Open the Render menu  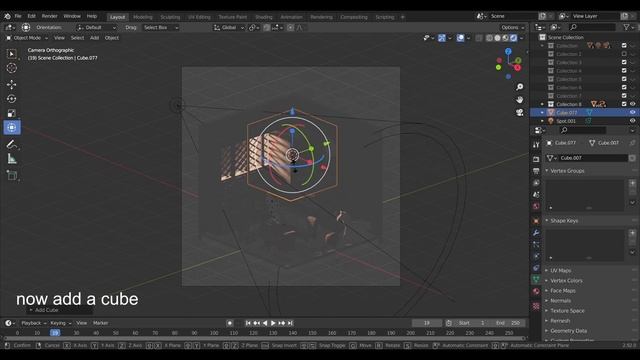click(49, 16)
